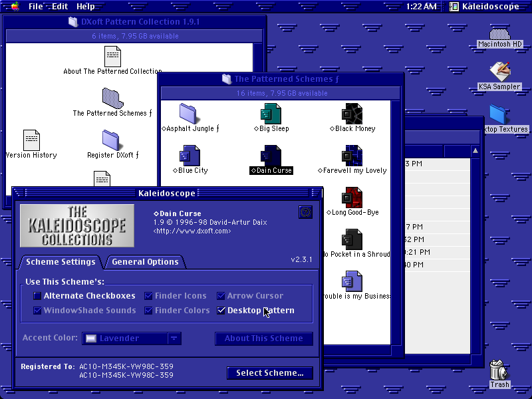Click the DXoft Pattern Collection title bar

pyautogui.click(x=134, y=22)
